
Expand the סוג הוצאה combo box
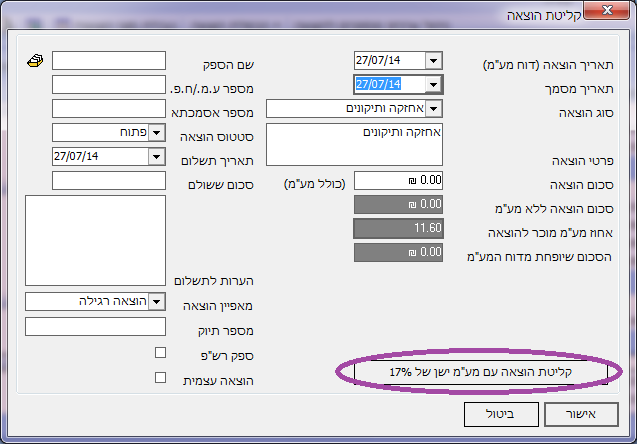tap(433, 109)
